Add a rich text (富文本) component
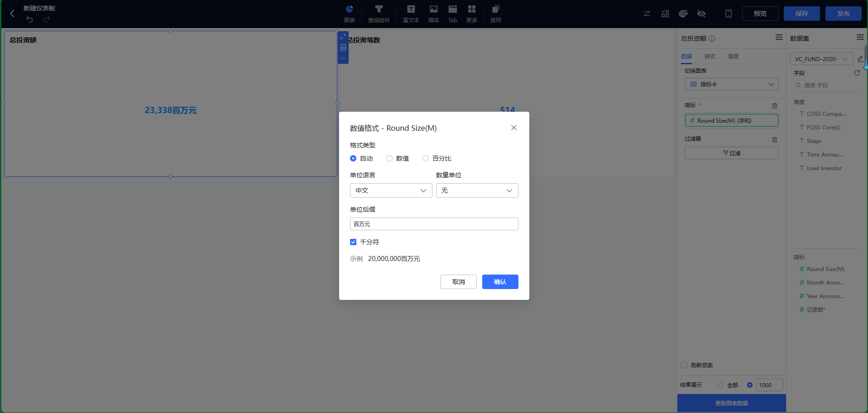This screenshot has height=413, width=868. (410, 14)
